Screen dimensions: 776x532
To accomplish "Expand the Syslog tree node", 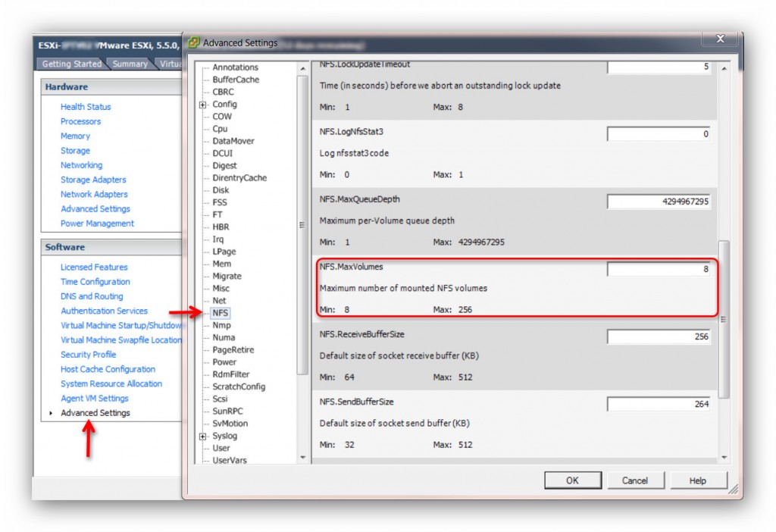I will tap(202, 436).
